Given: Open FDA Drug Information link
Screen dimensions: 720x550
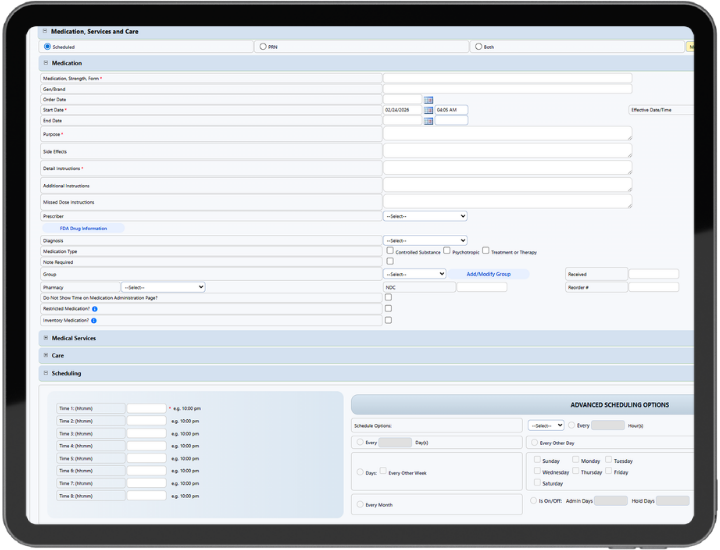Looking at the screenshot, I should click(83, 228).
